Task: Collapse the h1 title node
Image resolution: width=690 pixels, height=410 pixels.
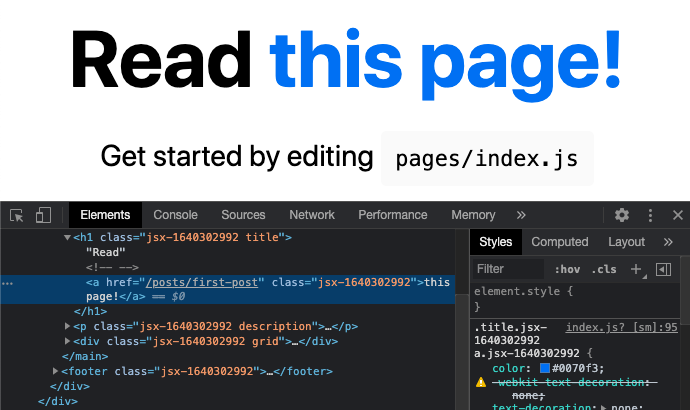Action: coord(67,238)
